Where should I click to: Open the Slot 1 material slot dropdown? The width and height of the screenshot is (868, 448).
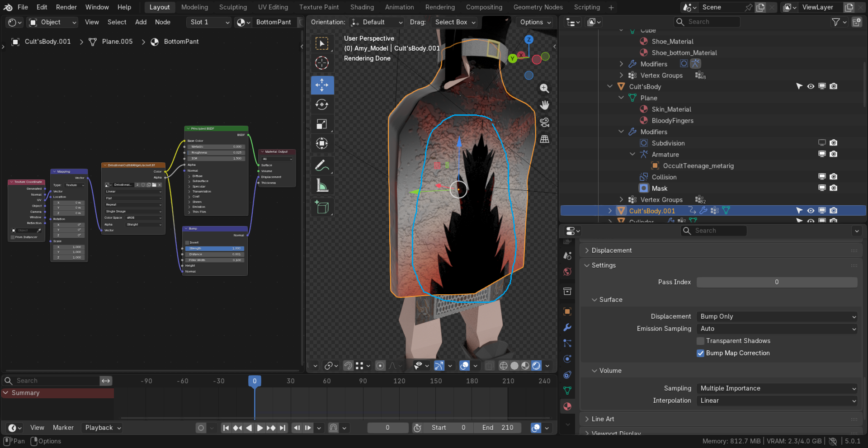209,22
